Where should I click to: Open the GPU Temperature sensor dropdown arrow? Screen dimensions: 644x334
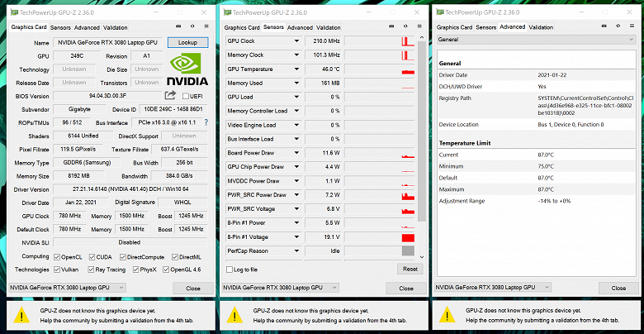coord(296,69)
